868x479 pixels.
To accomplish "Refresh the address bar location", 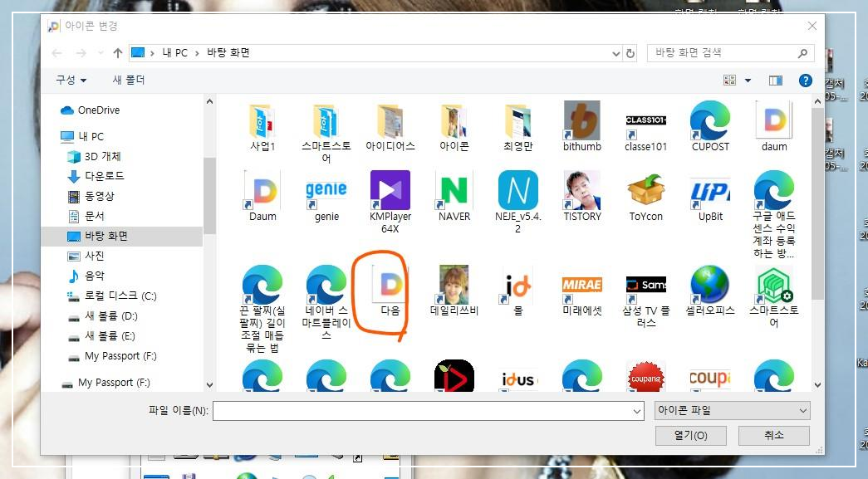I will click(x=630, y=53).
